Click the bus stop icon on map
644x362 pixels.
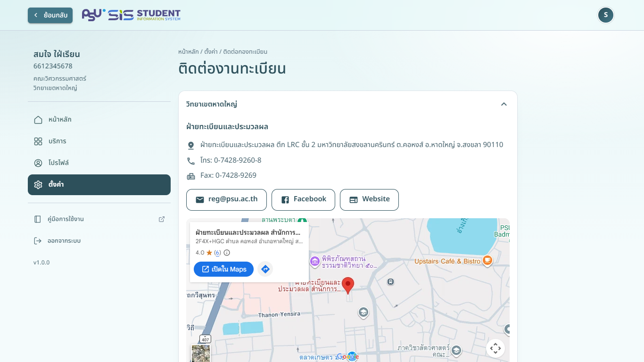390,282
